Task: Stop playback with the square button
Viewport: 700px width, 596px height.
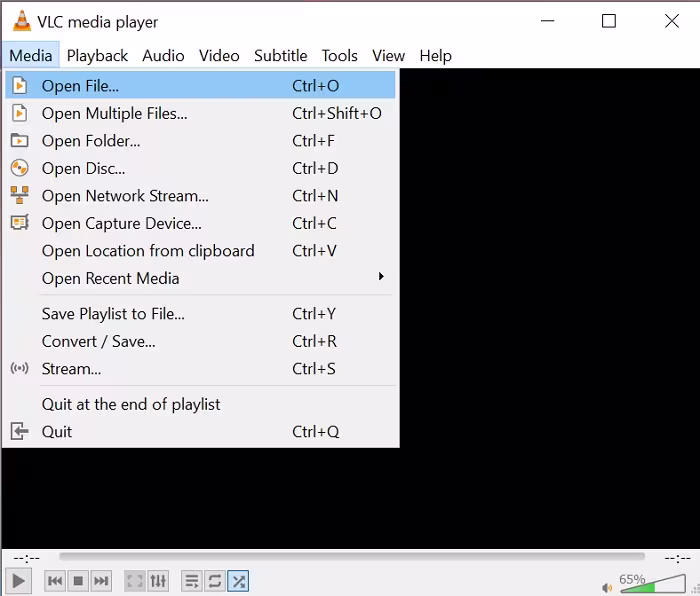Action: click(78, 581)
